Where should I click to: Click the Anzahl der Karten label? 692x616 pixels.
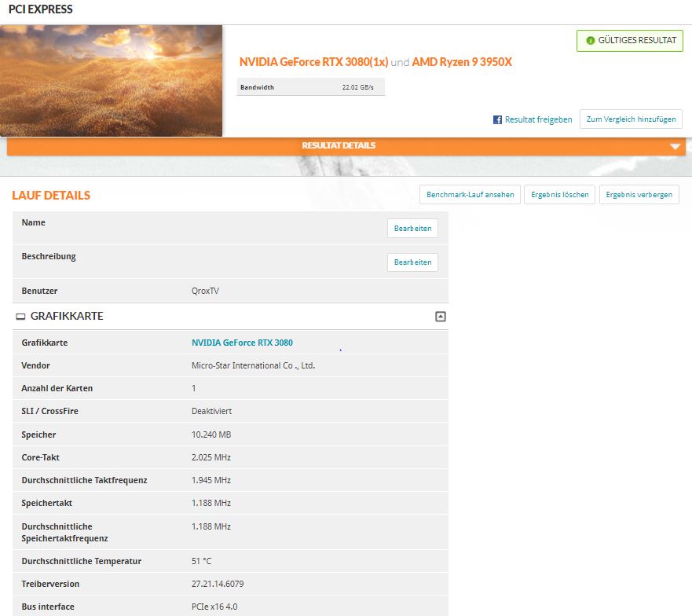click(57, 389)
